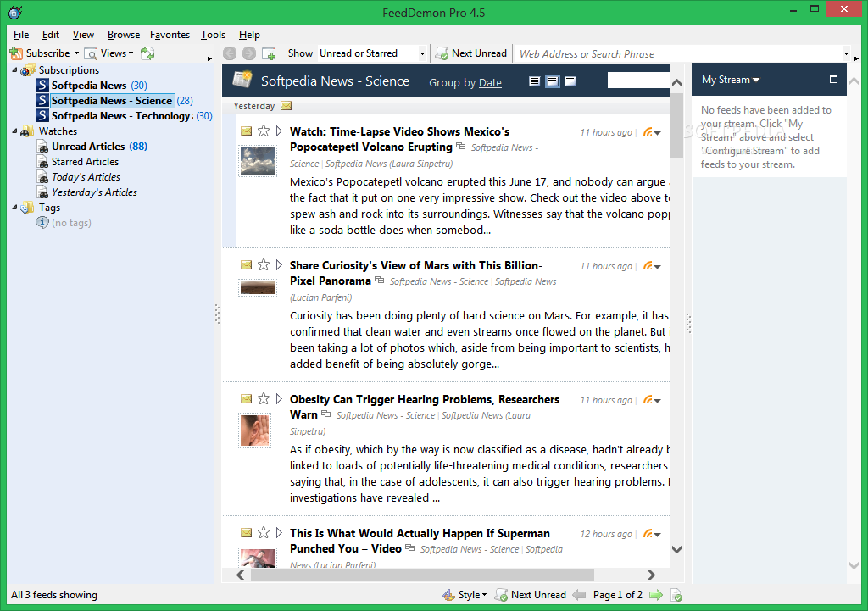
Task: Click the Mars panorama thumbnail
Action: pyautogui.click(x=258, y=287)
